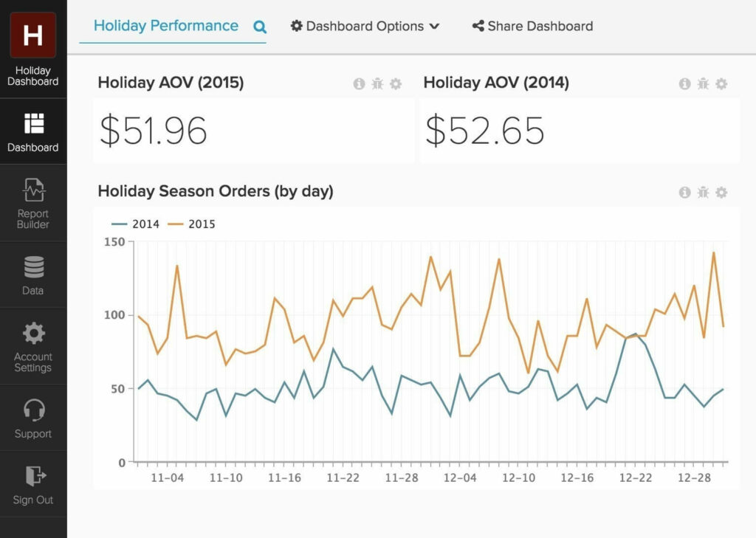Click the Dashboard sidebar label
This screenshot has height=538, width=756.
point(32,148)
